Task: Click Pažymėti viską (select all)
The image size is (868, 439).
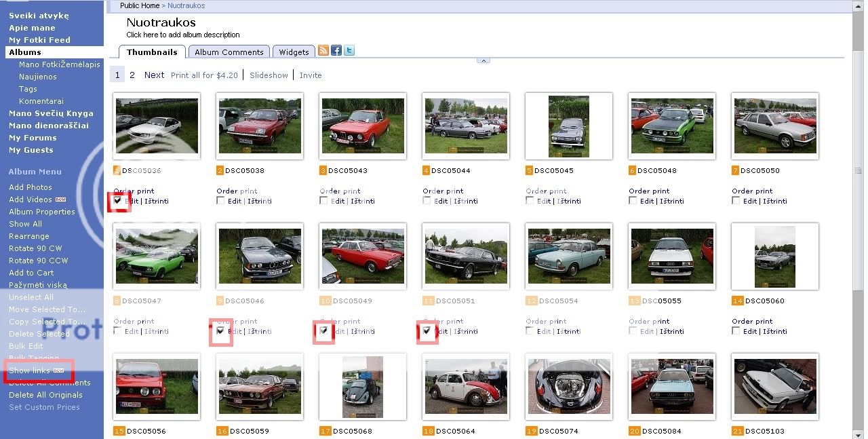Action: (x=38, y=285)
